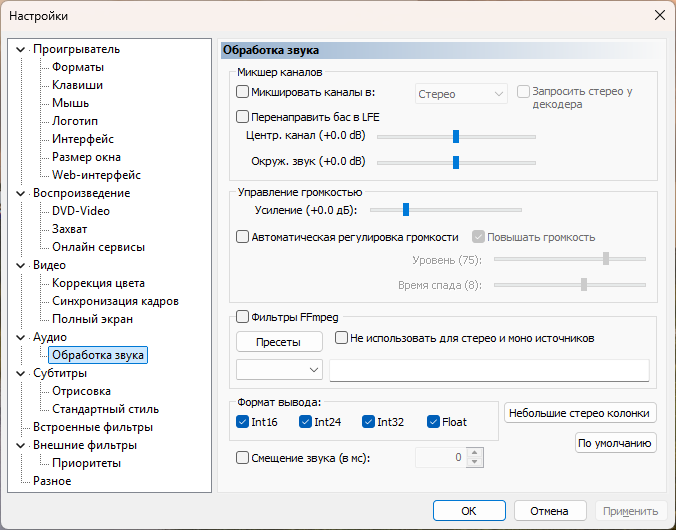The height and width of the screenshot is (530, 676).
Task: Select Форматы in the settings tree
Action: (78, 67)
